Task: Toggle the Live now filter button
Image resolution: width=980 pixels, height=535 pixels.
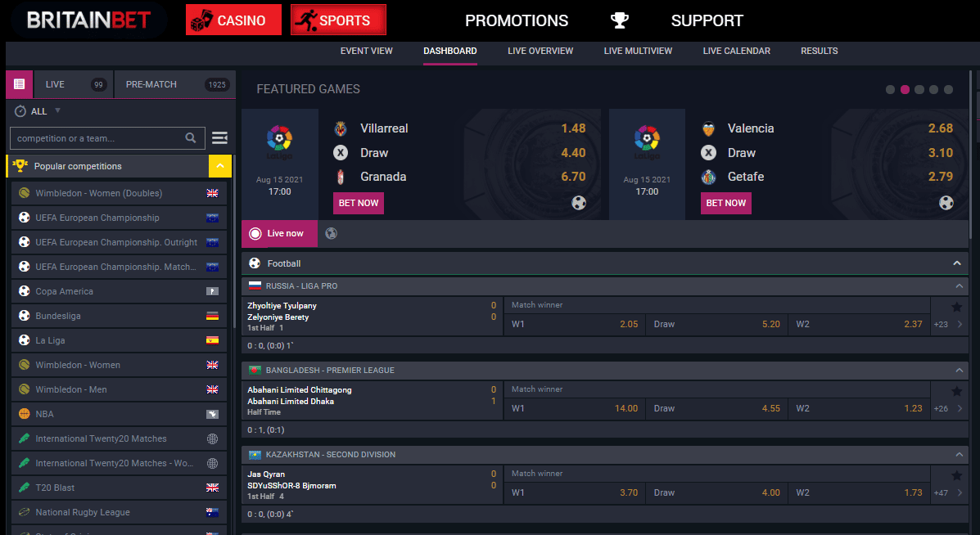Action: (279, 233)
